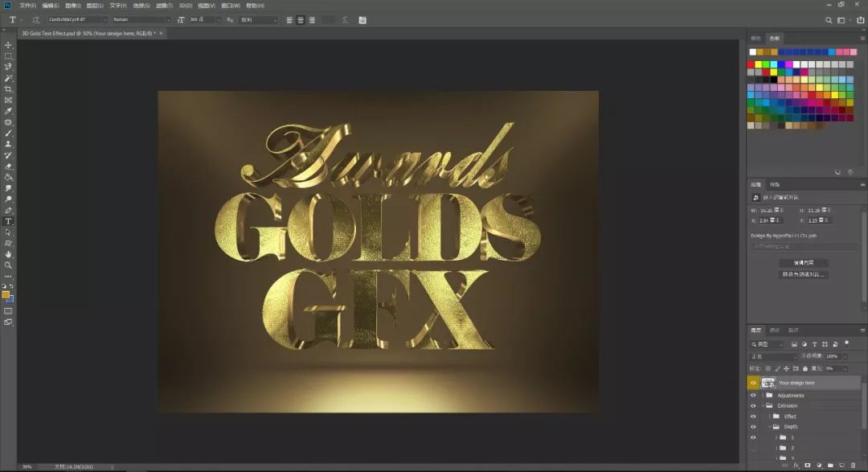The height and width of the screenshot is (472, 868).
Task: Expand the Adjustments layer group
Action: (x=762, y=396)
